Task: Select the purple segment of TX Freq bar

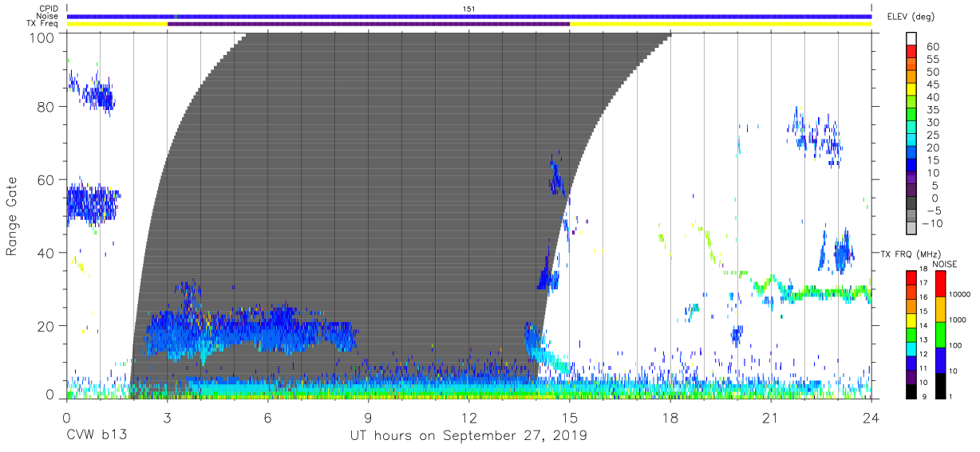Action: pyautogui.click(x=369, y=24)
